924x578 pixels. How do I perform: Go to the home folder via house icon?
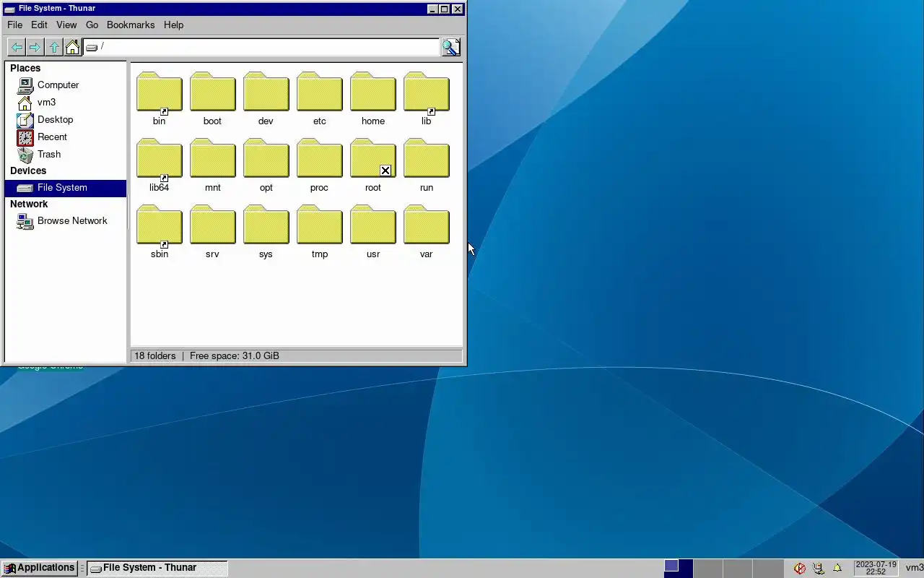[72, 47]
